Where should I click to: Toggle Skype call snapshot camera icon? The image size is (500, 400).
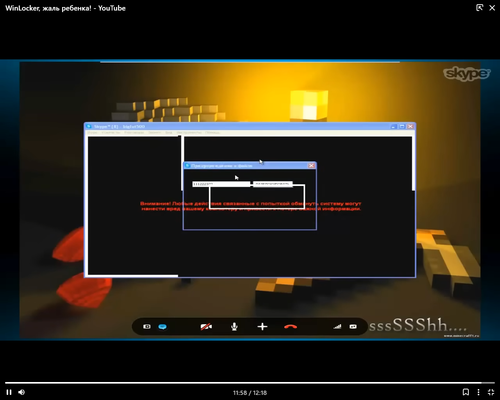(147, 327)
